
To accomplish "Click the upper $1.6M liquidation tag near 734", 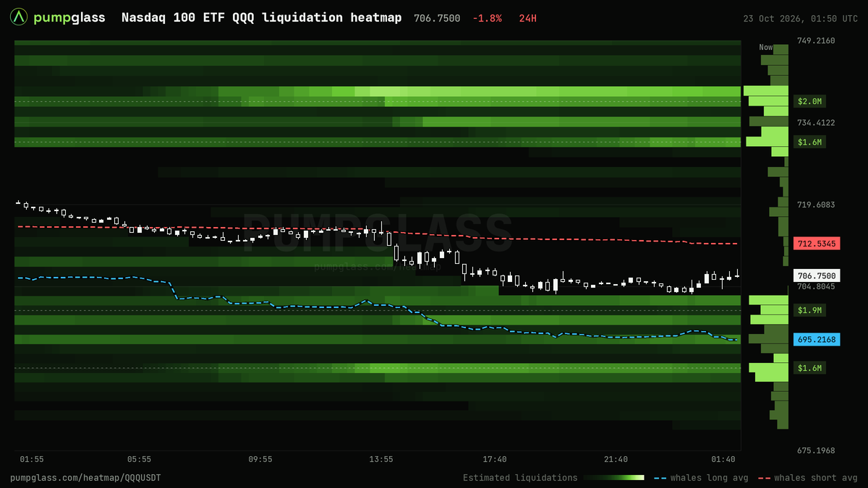I will coord(809,142).
